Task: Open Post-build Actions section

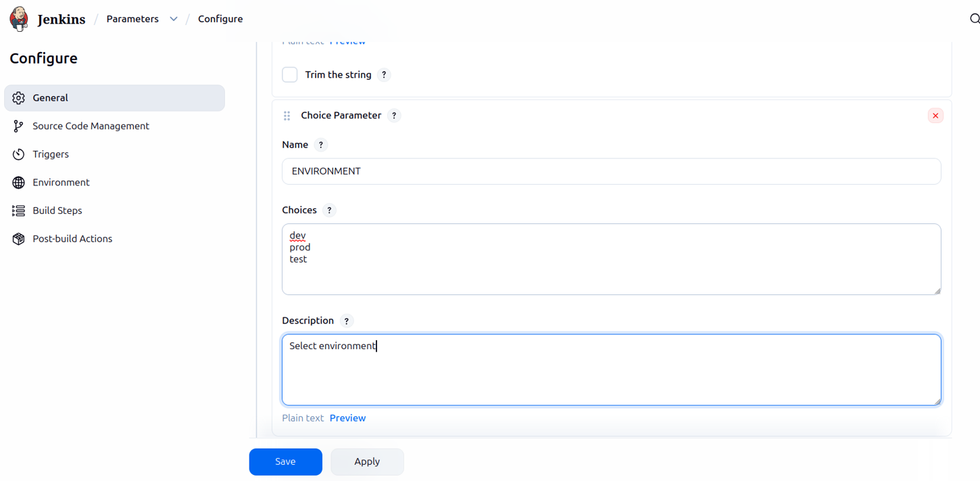Action: 72,238
